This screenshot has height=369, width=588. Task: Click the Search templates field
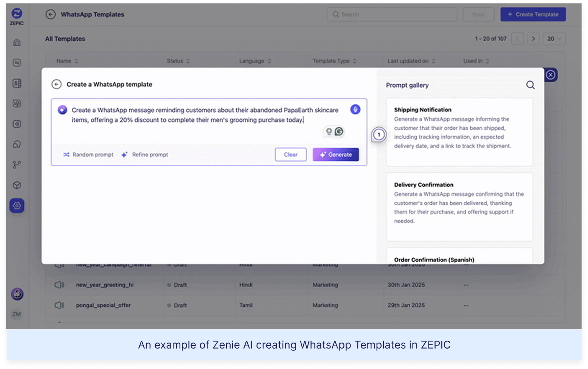392,14
